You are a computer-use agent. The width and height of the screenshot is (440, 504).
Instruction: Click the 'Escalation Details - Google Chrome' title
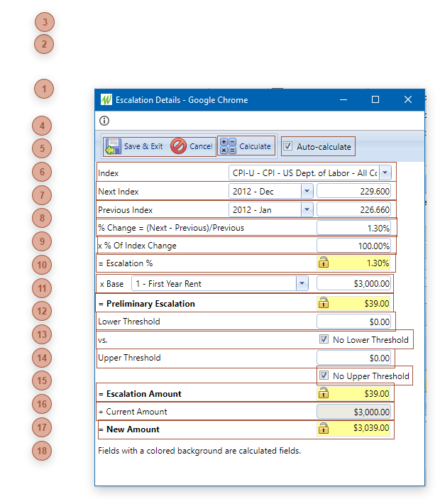point(182,100)
